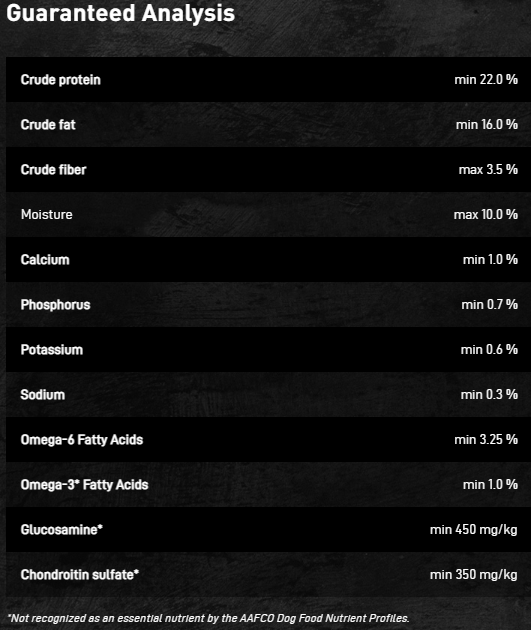Click the min 16.0 % fat value
Screen dimensions: 531x630
(487, 125)
